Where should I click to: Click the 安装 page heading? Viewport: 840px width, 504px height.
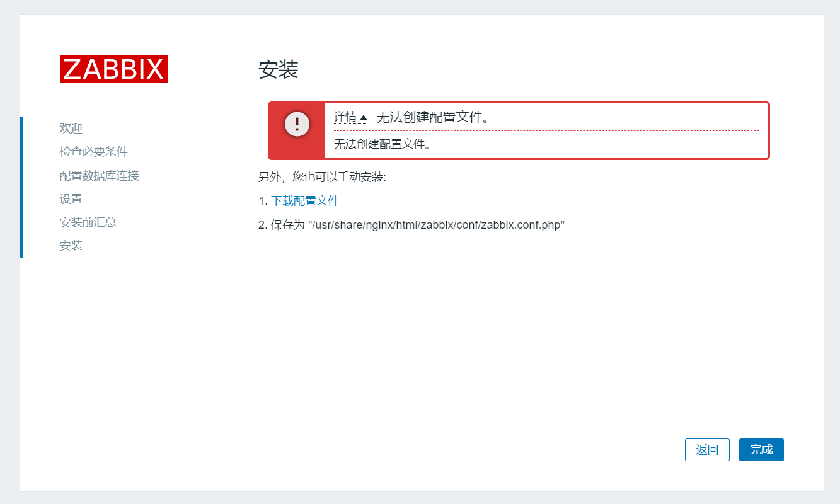pyautogui.click(x=279, y=70)
